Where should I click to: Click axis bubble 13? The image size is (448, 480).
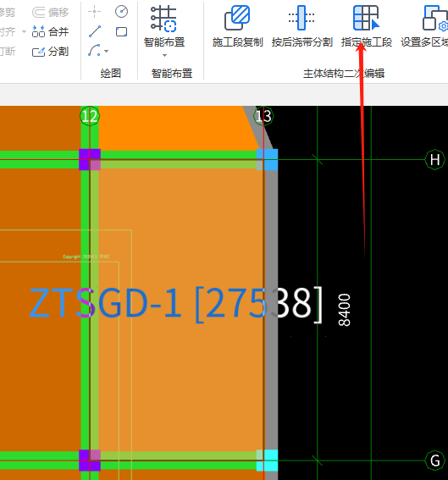263,116
